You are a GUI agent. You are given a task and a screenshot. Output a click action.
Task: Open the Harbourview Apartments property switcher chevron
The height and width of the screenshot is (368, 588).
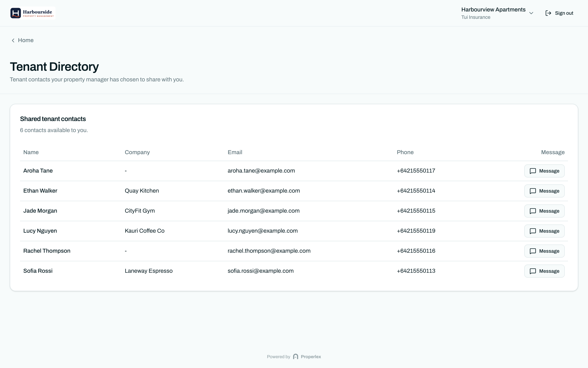(531, 13)
